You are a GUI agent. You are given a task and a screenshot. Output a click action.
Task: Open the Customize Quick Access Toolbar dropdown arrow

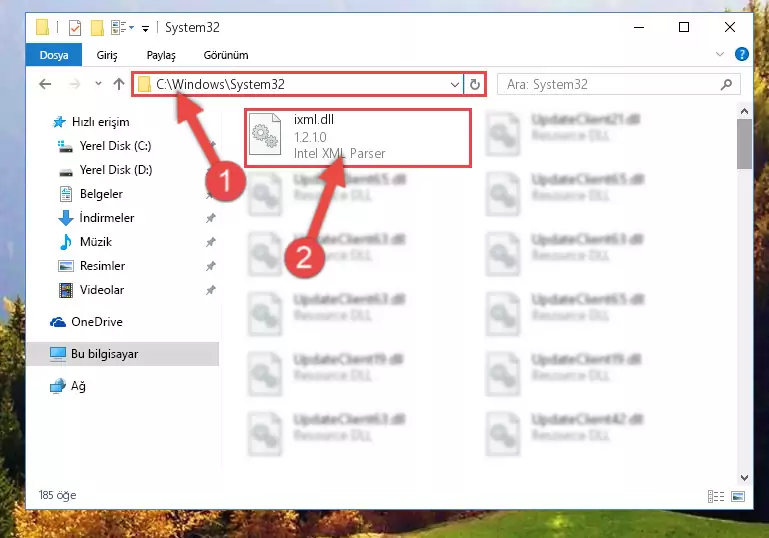point(145,28)
